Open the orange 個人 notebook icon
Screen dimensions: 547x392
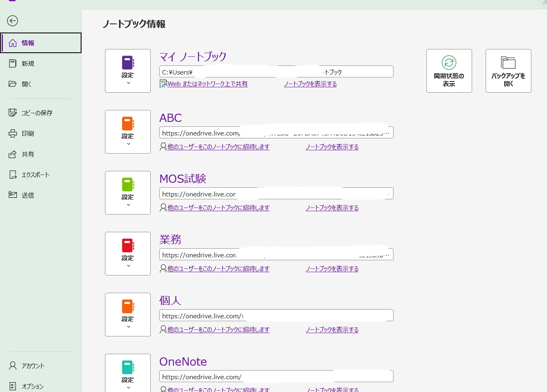pyautogui.click(x=128, y=305)
